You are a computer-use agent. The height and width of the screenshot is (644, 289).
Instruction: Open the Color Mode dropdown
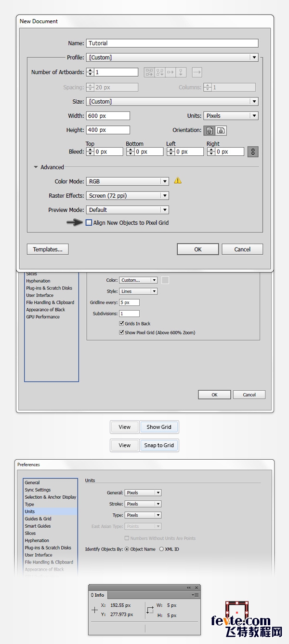128,181
